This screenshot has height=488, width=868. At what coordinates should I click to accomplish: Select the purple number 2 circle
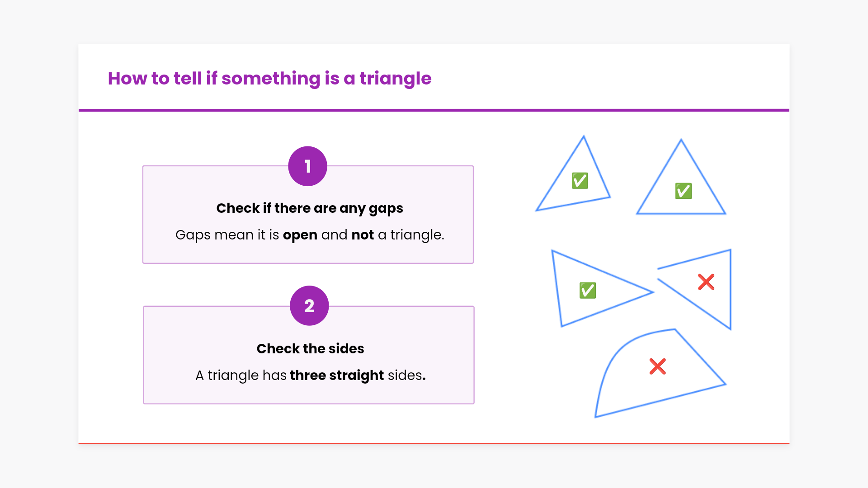(309, 306)
